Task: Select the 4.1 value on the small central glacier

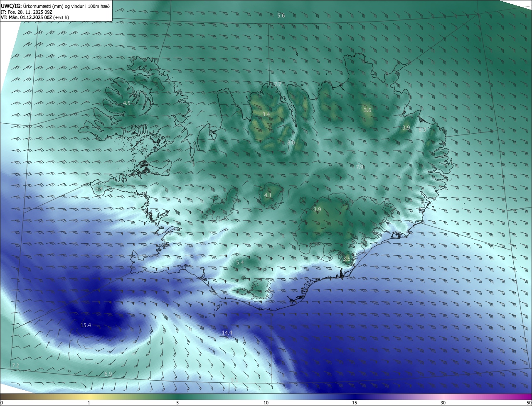Action: click(268, 196)
